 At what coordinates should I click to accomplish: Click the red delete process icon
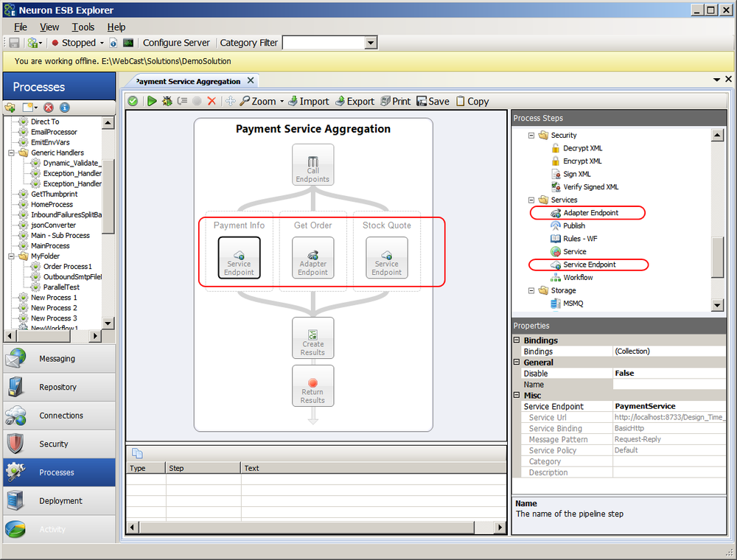tap(49, 108)
